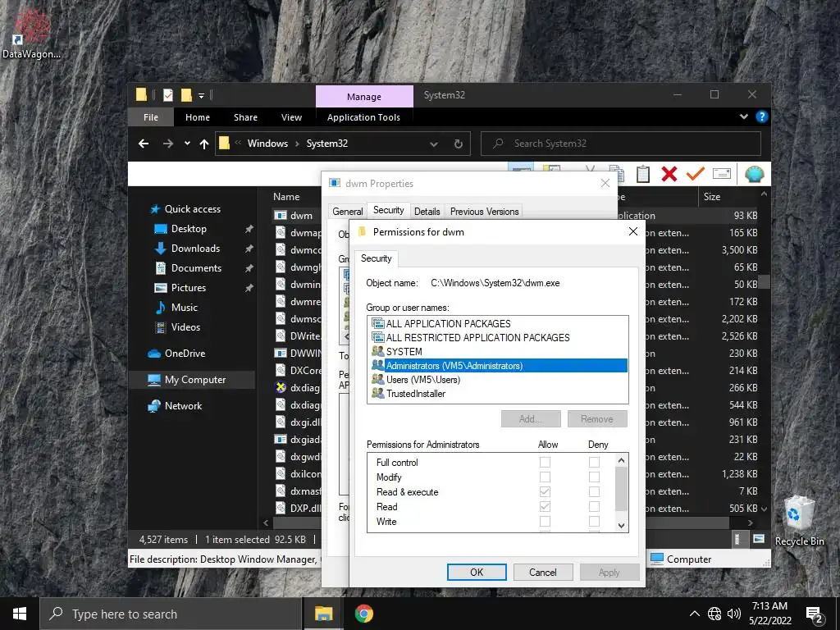Click the red X delete icon
This screenshot has width=840, height=630.
pyautogui.click(x=669, y=174)
